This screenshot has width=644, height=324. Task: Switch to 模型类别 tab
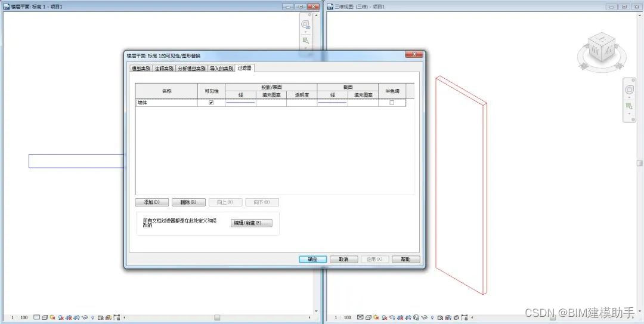[x=141, y=69]
